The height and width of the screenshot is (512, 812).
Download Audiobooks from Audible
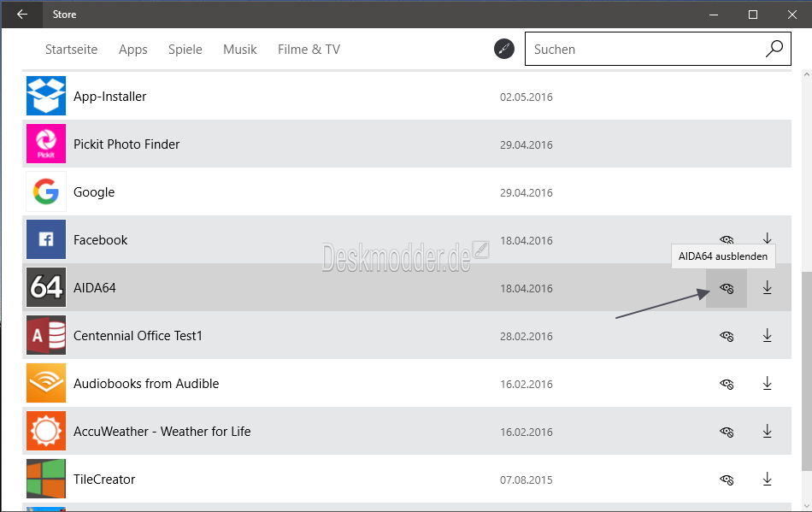pyautogui.click(x=767, y=384)
